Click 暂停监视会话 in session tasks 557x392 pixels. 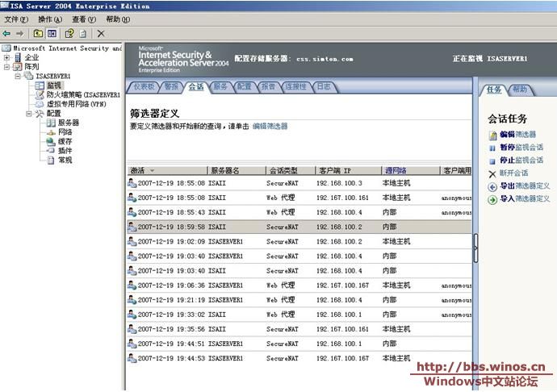tap(521, 148)
